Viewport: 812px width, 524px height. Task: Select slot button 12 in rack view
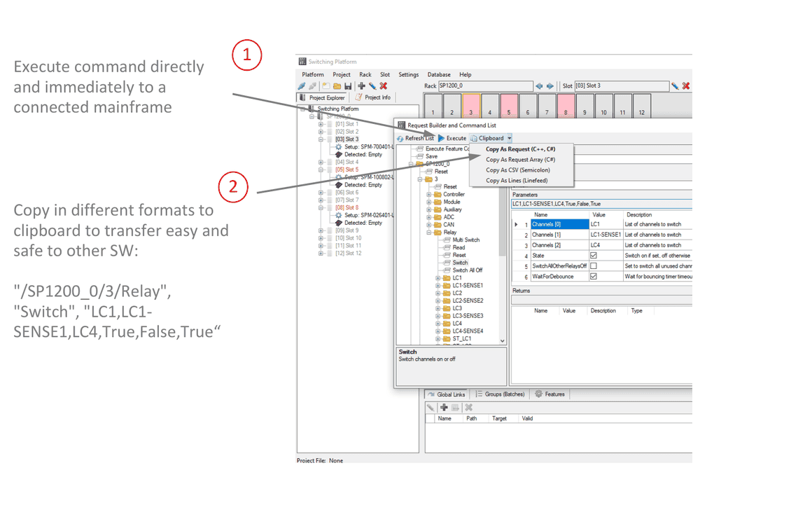[642, 106]
